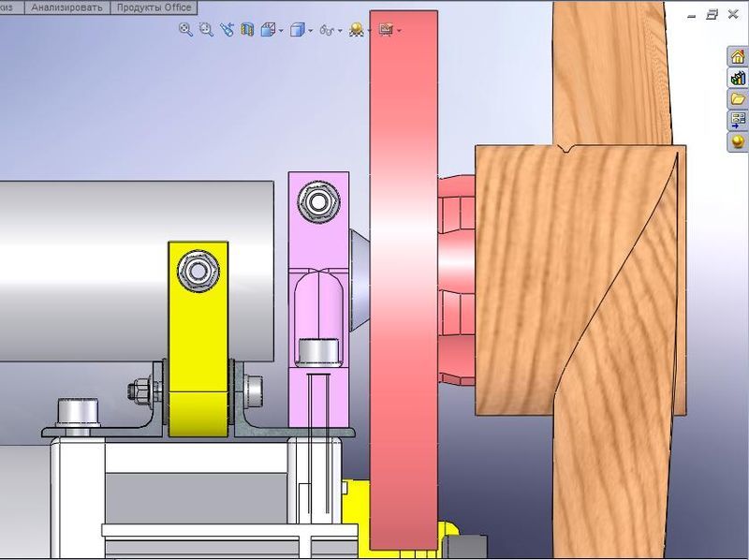Expand the View Orientation dropdown arrow
Screen dimensions: 749x560
(x=281, y=31)
